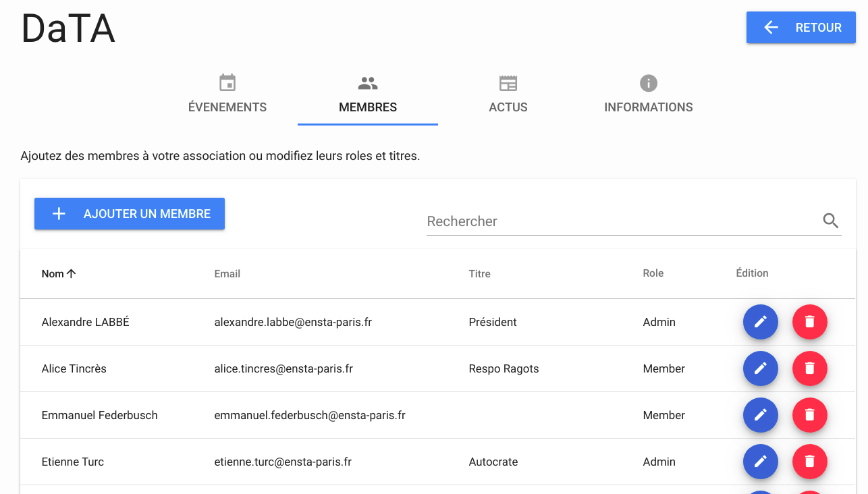This screenshot has width=868, height=494.
Task: Click the Nom ascending sort arrow
Action: 71,273
